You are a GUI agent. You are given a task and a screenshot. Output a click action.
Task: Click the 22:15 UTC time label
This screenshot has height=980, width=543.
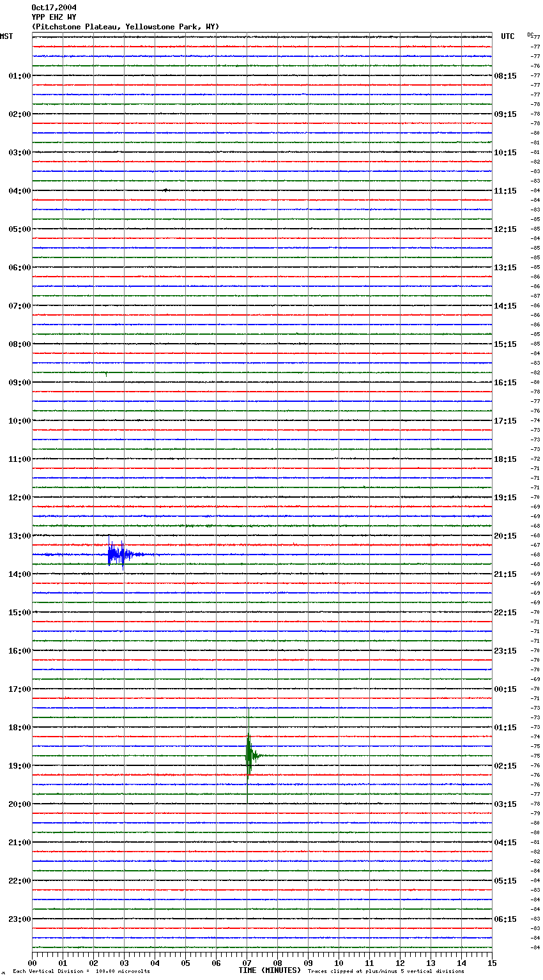pos(505,613)
